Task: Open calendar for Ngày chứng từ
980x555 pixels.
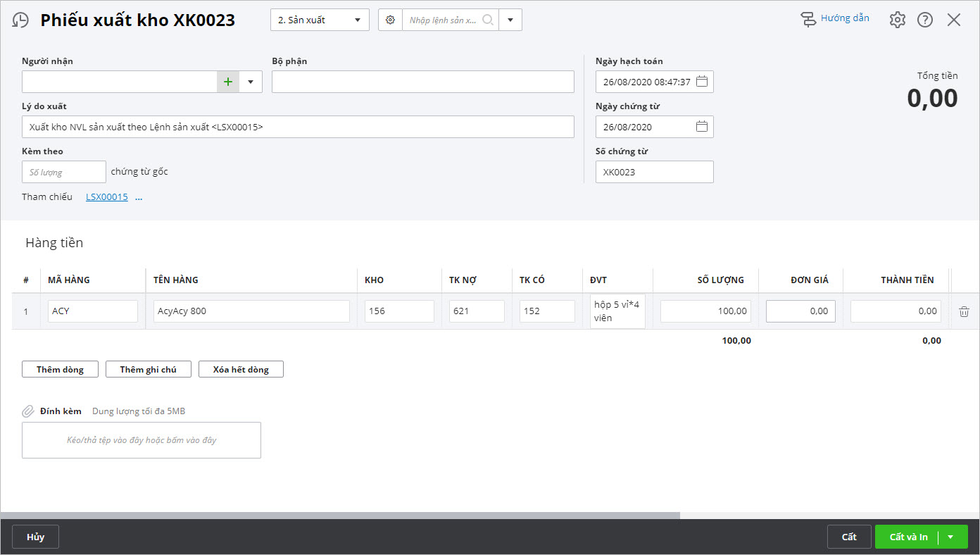Action: click(x=701, y=127)
